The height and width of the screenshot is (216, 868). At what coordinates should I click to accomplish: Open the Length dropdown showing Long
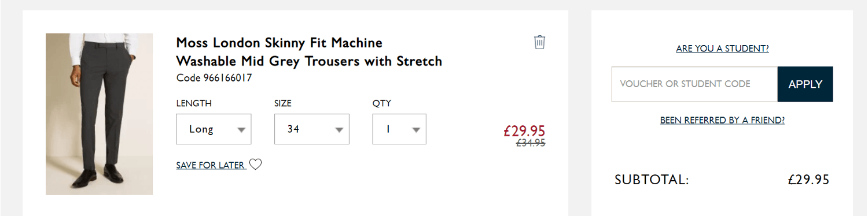214,129
